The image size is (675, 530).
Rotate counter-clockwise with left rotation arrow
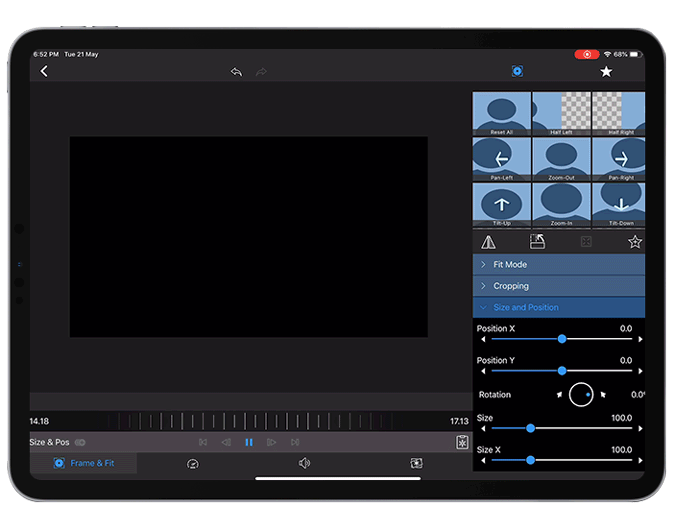[559, 394]
